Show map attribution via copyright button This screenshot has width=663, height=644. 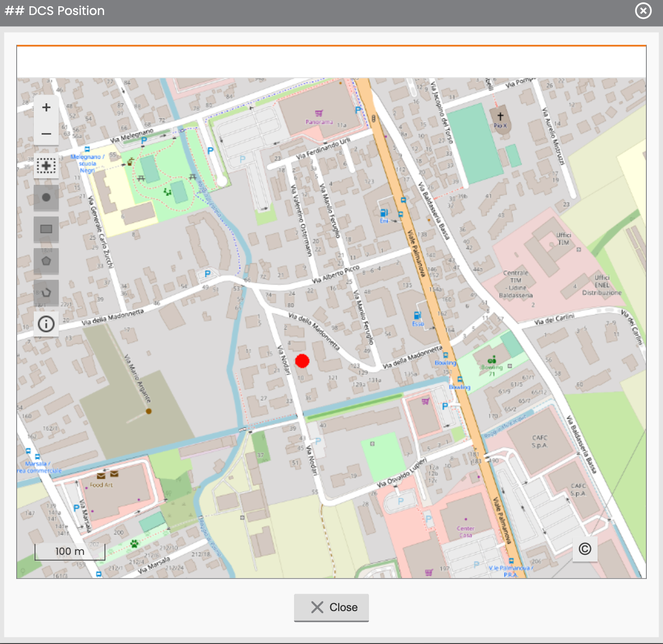[x=585, y=549]
